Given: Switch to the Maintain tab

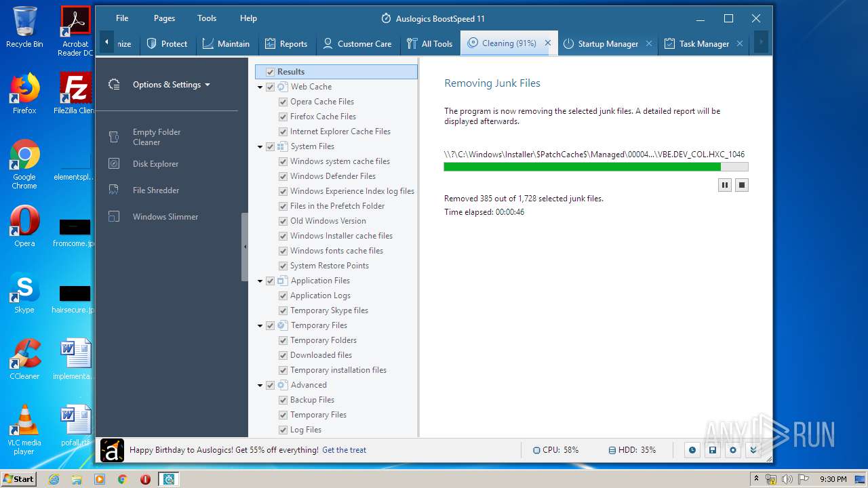Looking at the screenshot, I should pyautogui.click(x=226, y=43).
